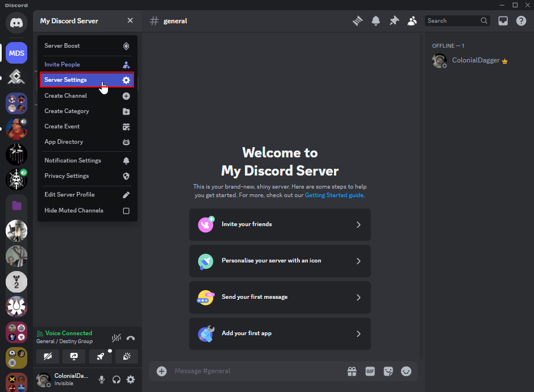Click Voice Connected status text

point(69,333)
